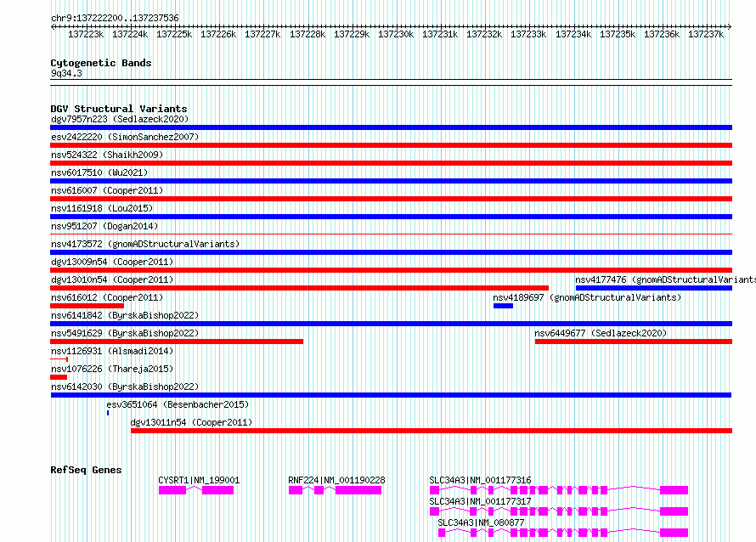Click the nsv6142030 (ByrskaBishop2022) label

(125, 387)
